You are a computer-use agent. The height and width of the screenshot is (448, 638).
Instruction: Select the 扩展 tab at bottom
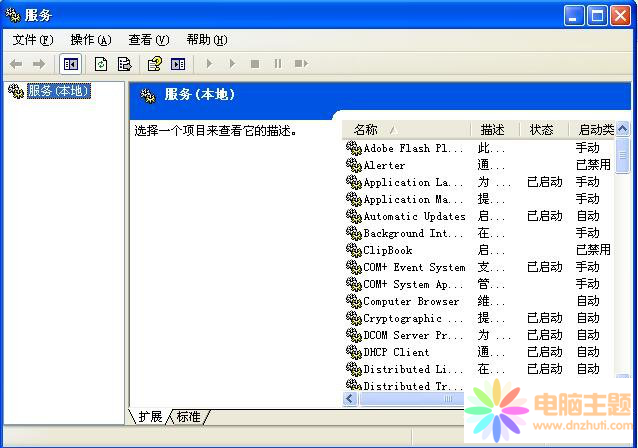(150, 416)
